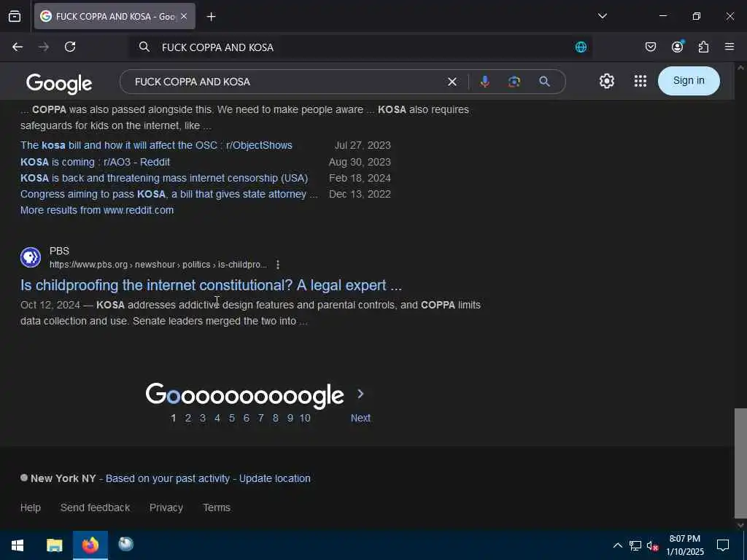747x560 pixels.
Task: Close the FUCK COPPA AND KOSA tab
Action: click(x=184, y=17)
